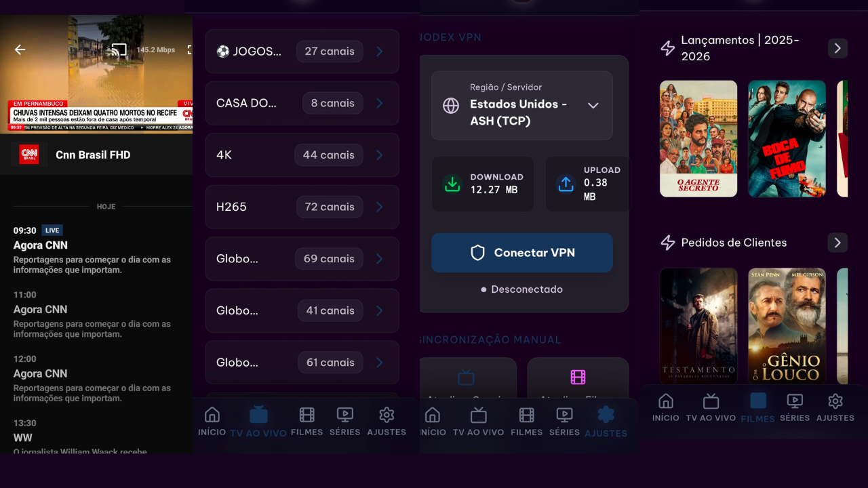Click the lightning icon beside Lançamentos

(x=667, y=48)
